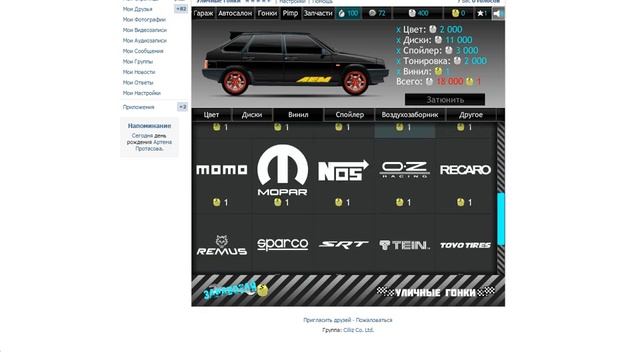Click the Всего total 18 000 value

pos(449,82)
